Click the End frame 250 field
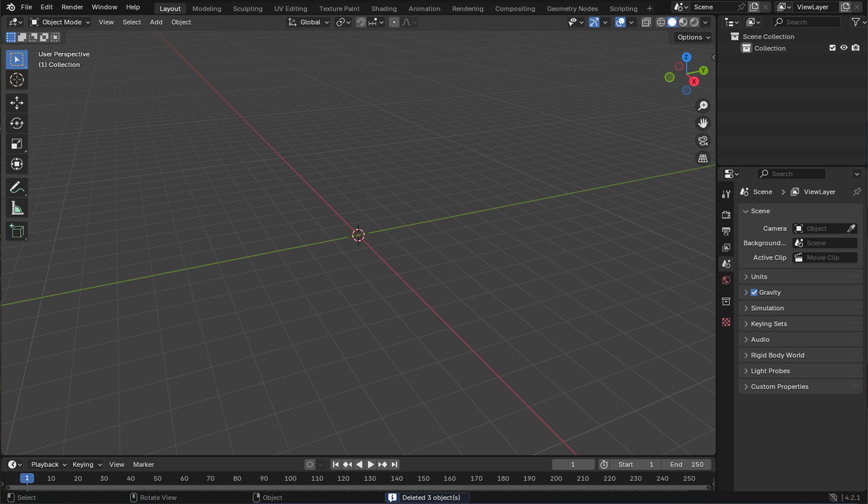 pyautogui.click(x=686, y=464)
